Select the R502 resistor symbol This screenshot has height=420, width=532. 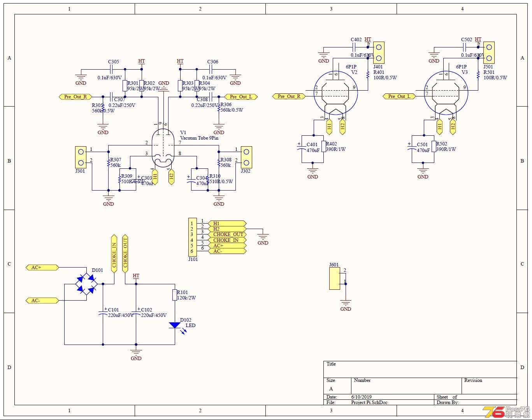click(434, 146)
